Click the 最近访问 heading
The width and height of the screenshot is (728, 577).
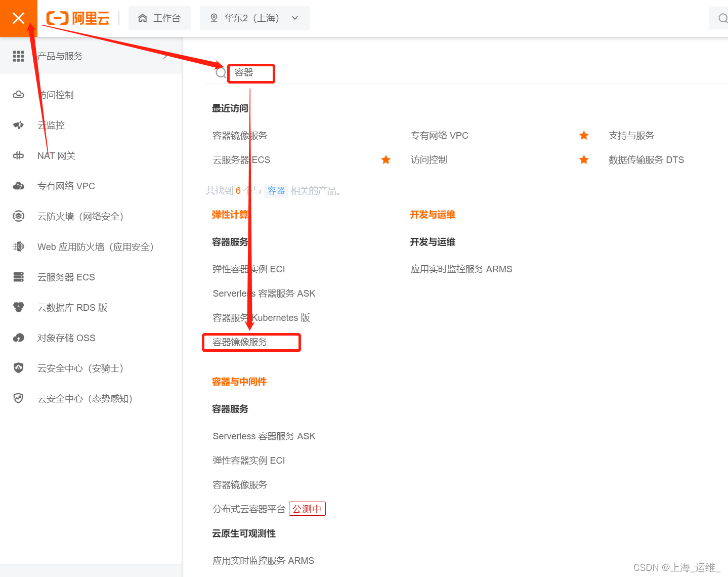pos(230,108)
